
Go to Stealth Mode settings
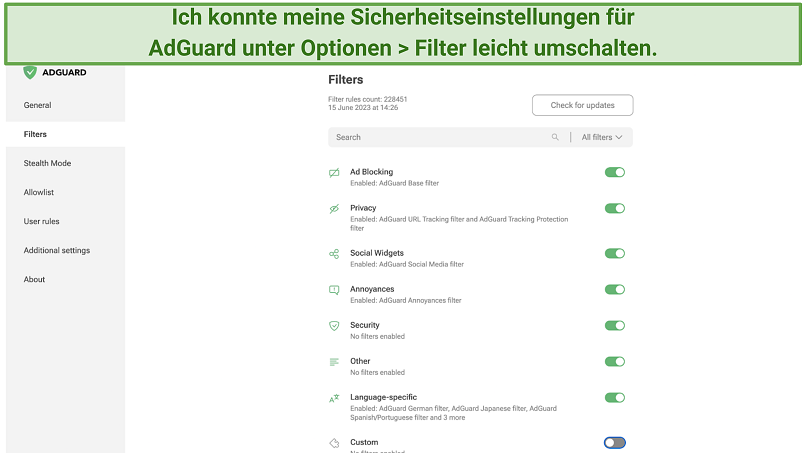47,163
